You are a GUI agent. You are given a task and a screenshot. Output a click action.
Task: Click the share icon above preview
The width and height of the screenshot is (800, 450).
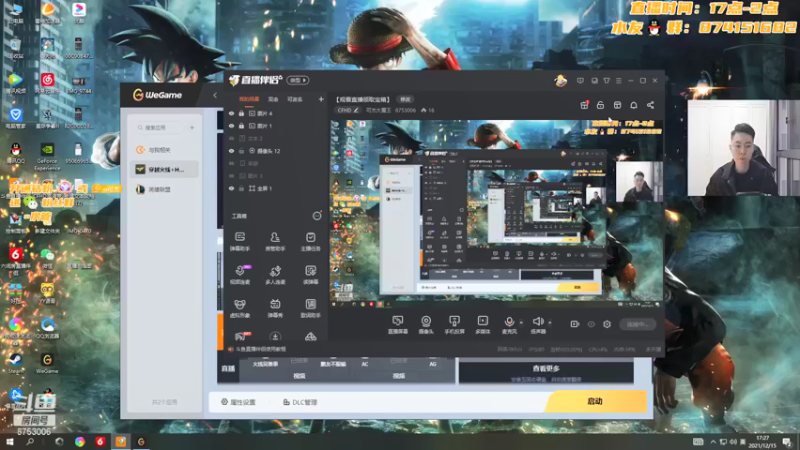pos(651,105)
